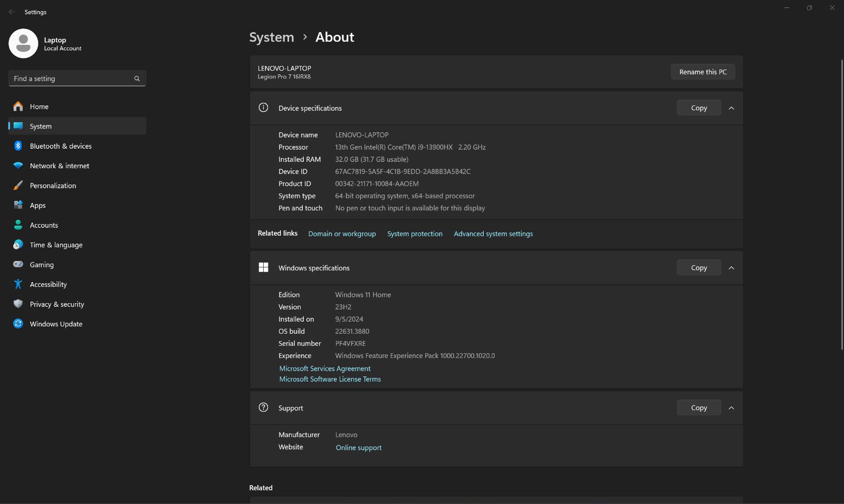Collapse the Device specifications section

point(731,108)
